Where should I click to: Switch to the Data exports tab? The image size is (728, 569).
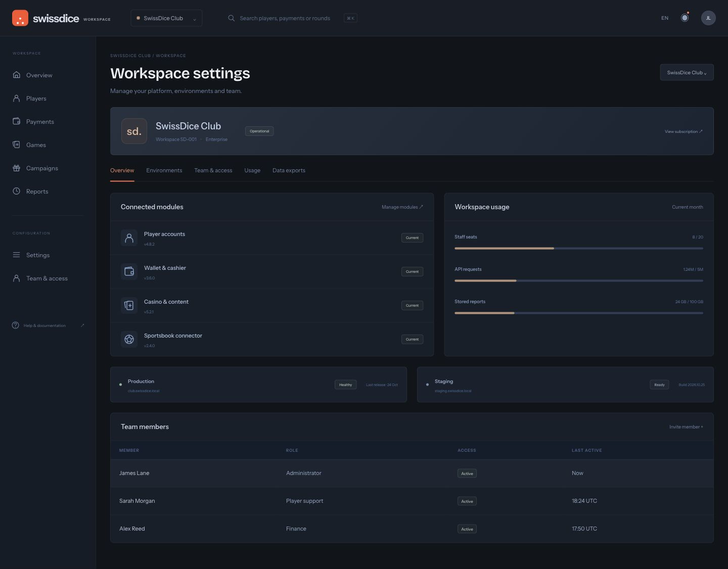click(x=289, y=171)
